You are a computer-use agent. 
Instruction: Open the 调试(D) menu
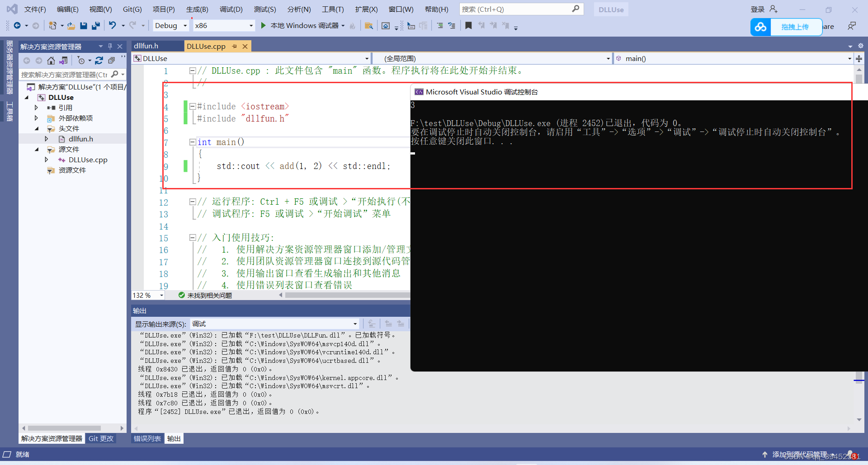(x=231, y=9)
